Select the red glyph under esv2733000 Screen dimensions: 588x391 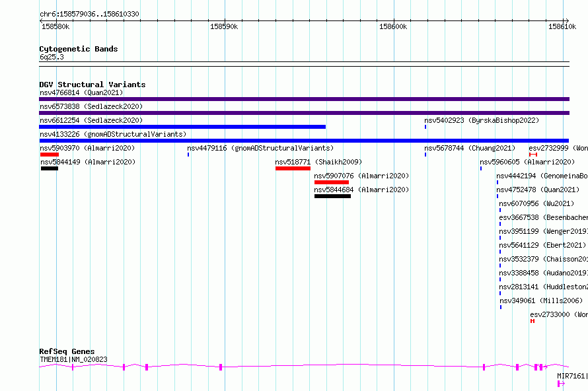(x=533, y=321)
